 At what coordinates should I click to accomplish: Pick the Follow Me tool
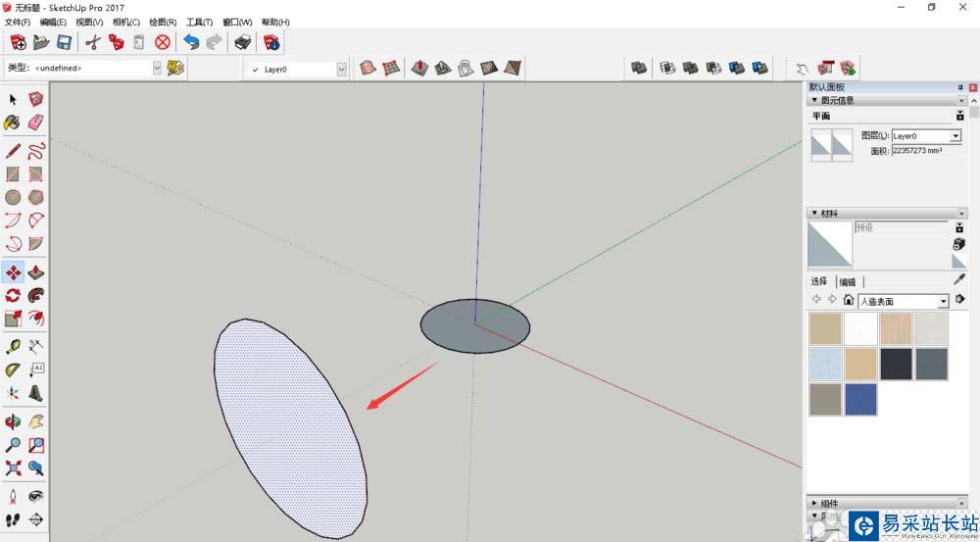pyautogui.click(x=36, y=296)
